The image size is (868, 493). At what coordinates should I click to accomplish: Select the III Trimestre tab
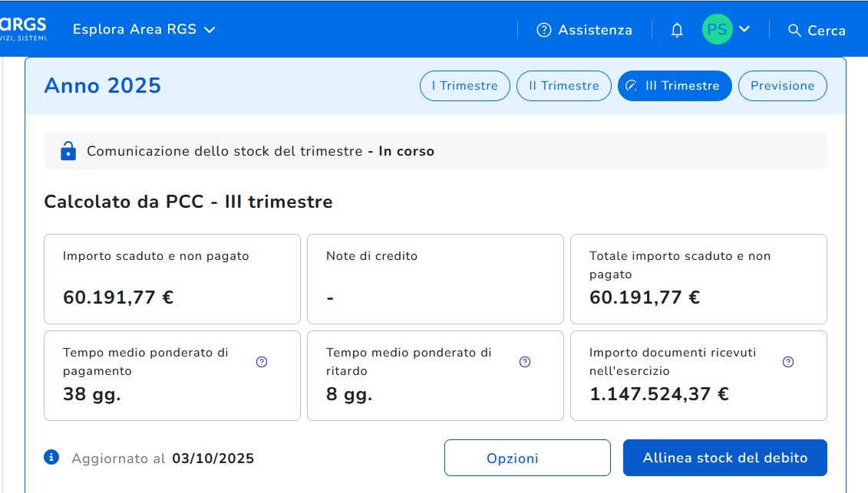coord(674,86)
